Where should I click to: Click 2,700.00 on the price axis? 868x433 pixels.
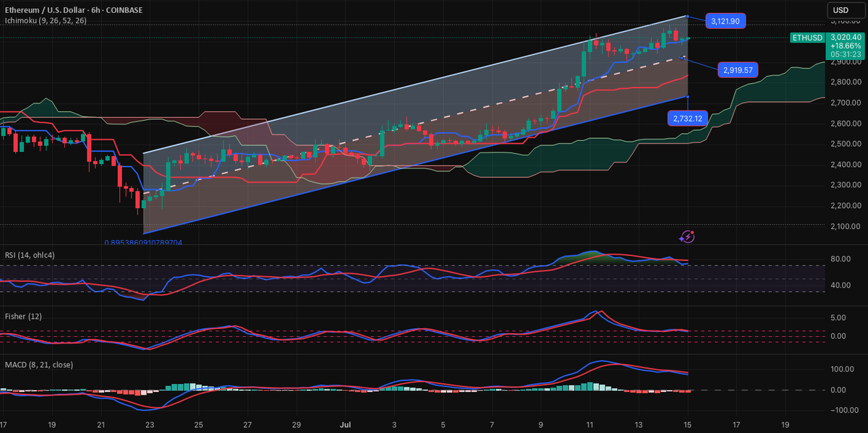click(x=844, y=103)
